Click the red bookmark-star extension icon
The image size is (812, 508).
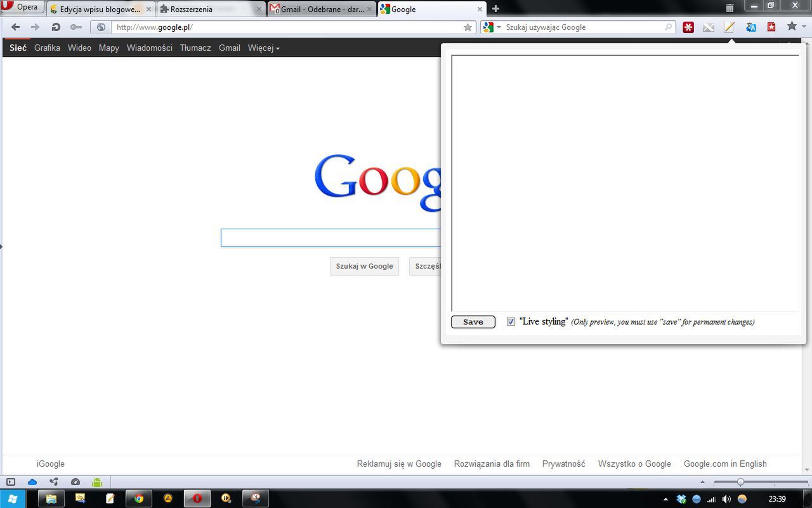point(771,27)
